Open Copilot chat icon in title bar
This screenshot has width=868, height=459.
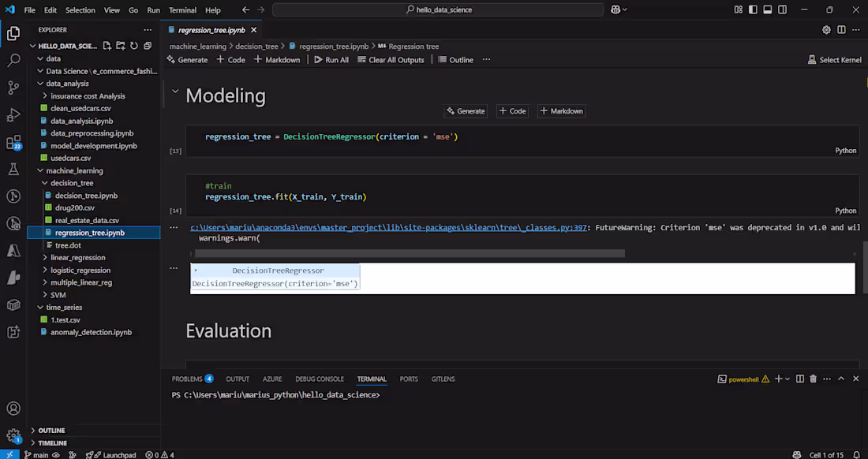pos(615,9)
